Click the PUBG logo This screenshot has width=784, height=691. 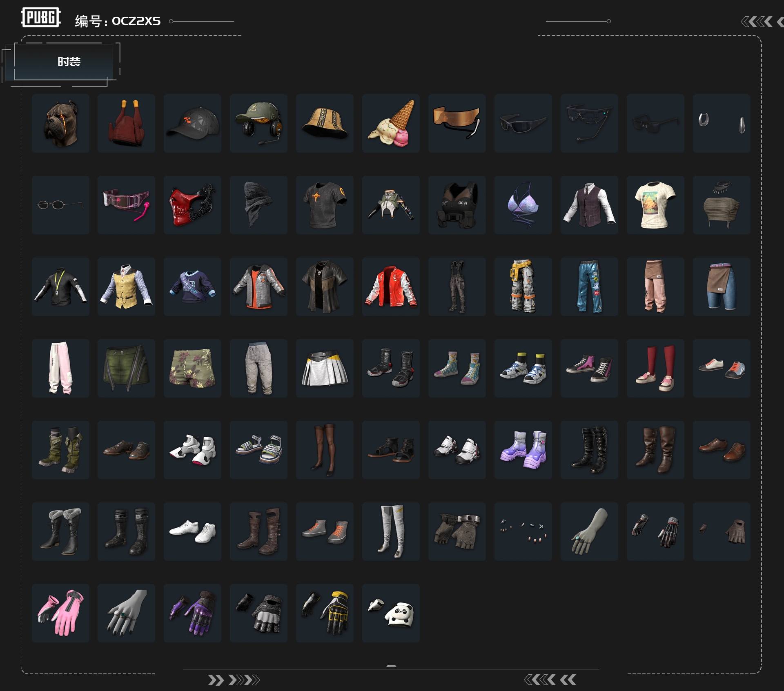(x=41, y=18)
